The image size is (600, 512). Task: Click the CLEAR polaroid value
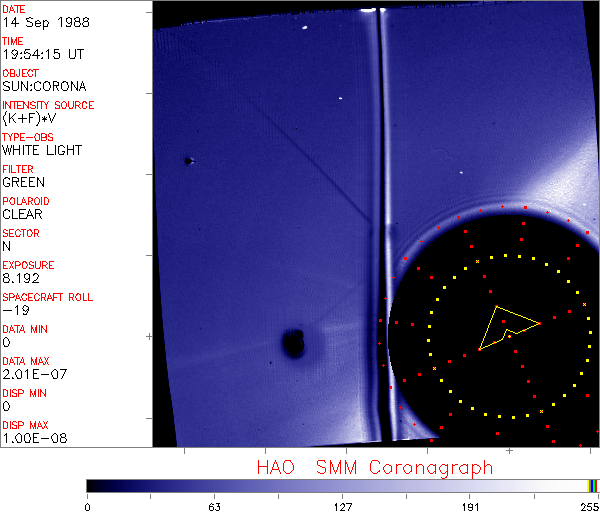coord(23,214)
